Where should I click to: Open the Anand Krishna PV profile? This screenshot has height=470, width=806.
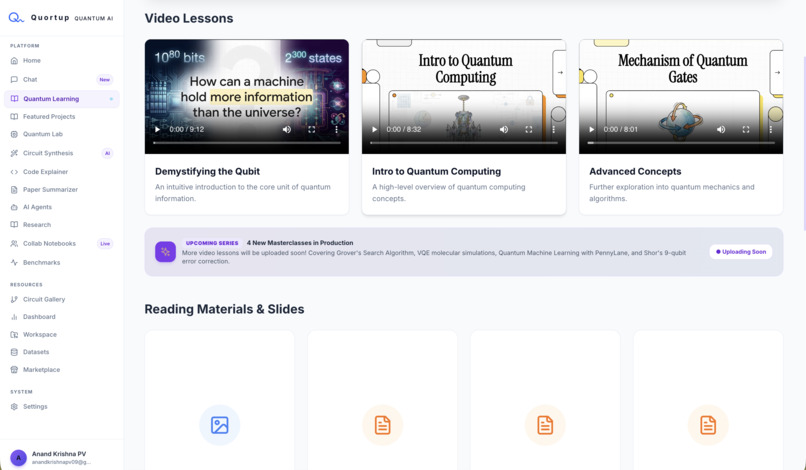click(62, 457)
